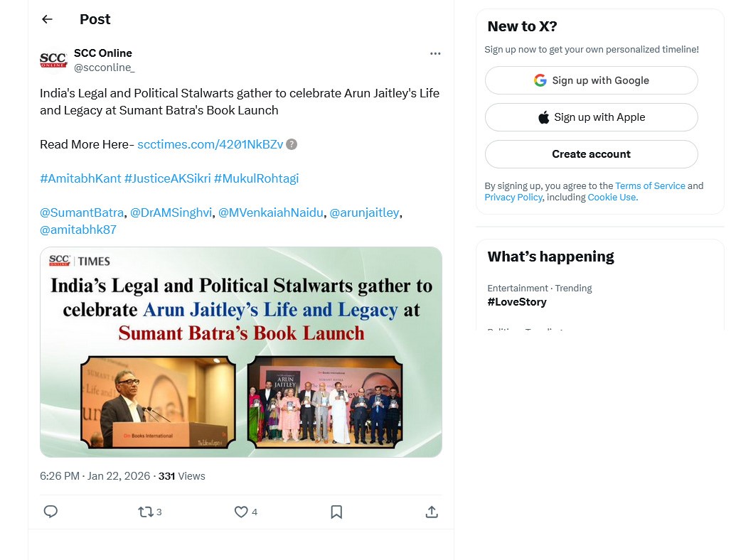Visit the @SumantBatra mention
The height and width of the screenshot is (560, 731).
(82, 212)
